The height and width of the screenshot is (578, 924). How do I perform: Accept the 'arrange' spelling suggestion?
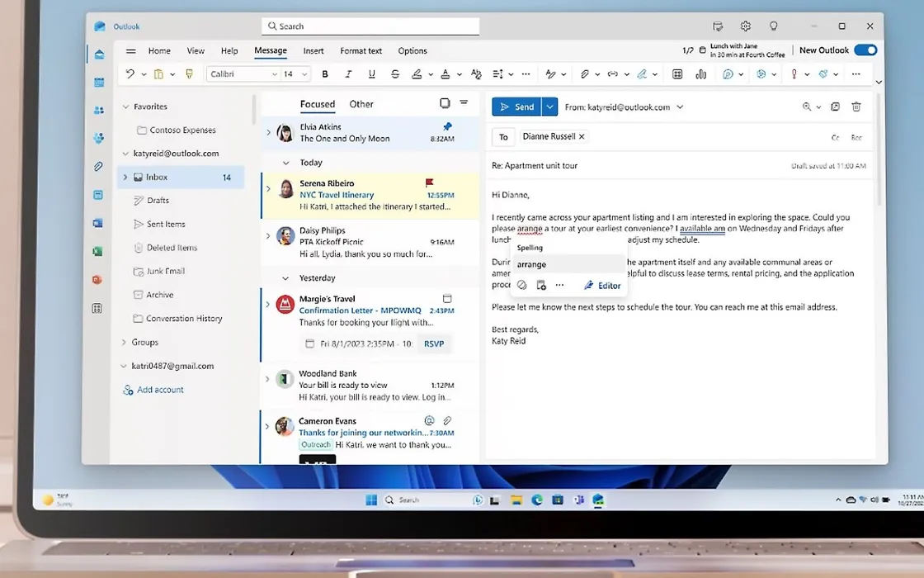[568, 264]
